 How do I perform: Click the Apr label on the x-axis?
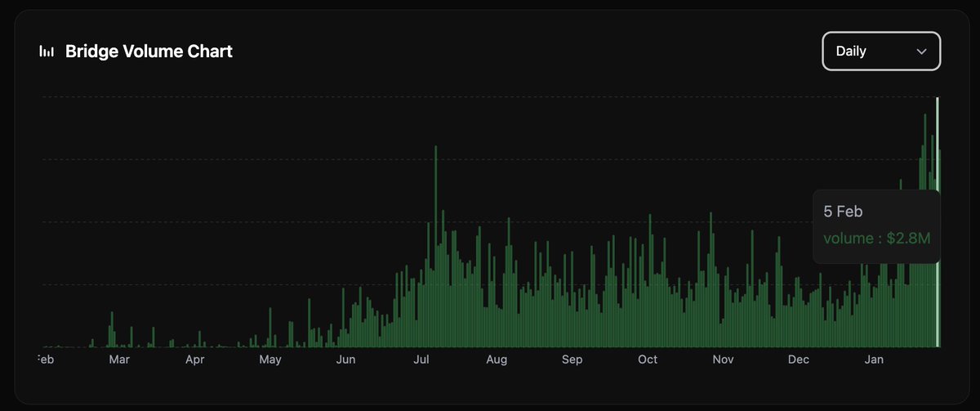(x=194, y=360)
